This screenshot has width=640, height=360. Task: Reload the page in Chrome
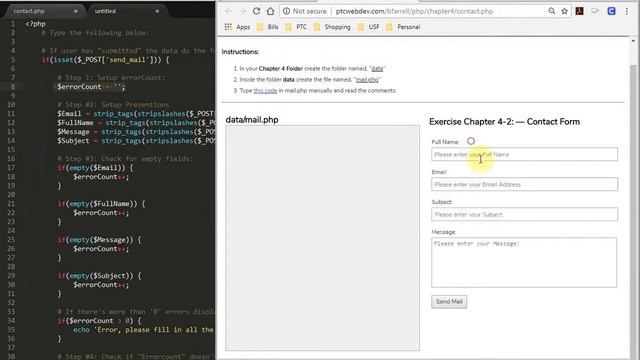click(256, 11)
